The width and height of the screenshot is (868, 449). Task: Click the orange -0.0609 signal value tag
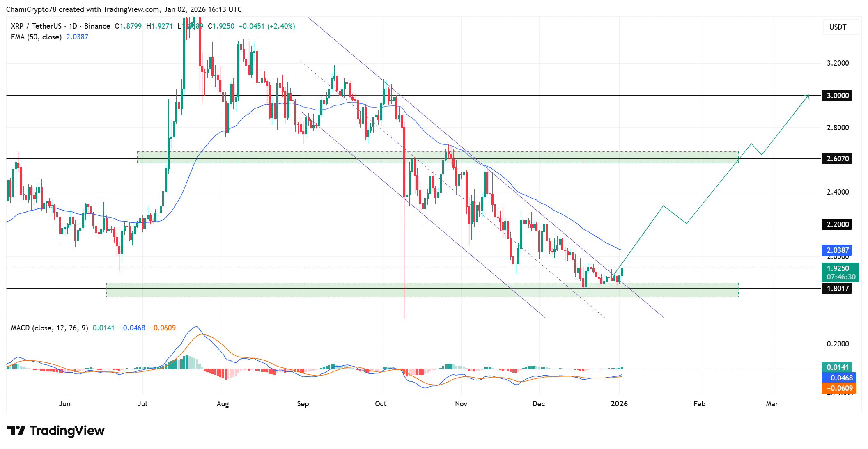(x=839, y=388)
